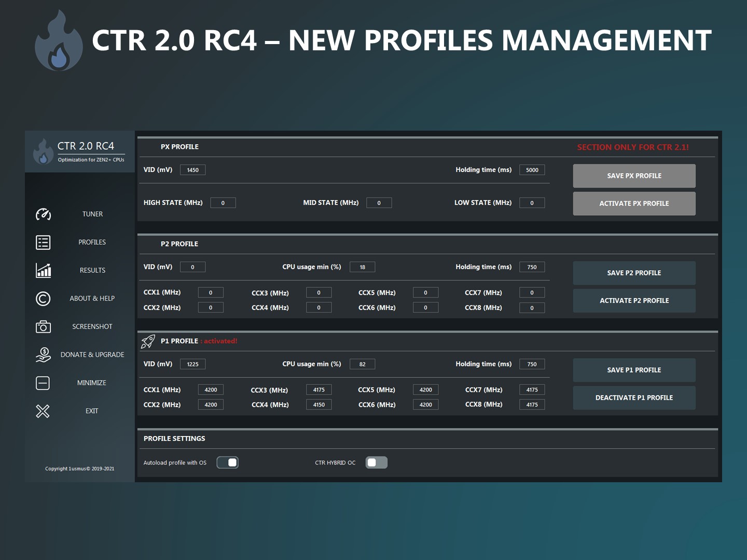
Task: Click 'Copyright 1usmus© 2019-2021' text
Action: [x=79, y=469]
